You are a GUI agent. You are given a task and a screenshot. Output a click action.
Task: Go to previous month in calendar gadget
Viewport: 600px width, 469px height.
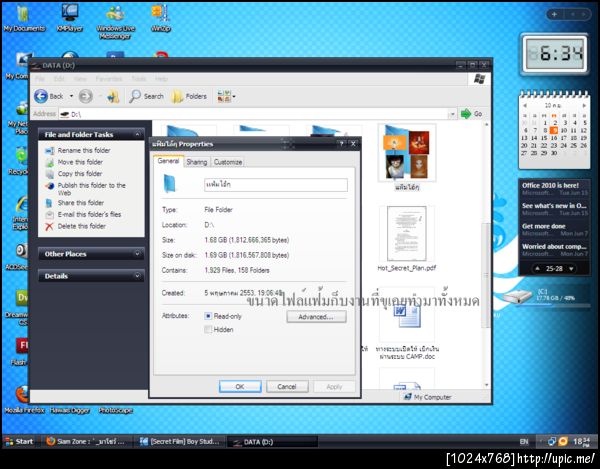click(x=525, y=105)
